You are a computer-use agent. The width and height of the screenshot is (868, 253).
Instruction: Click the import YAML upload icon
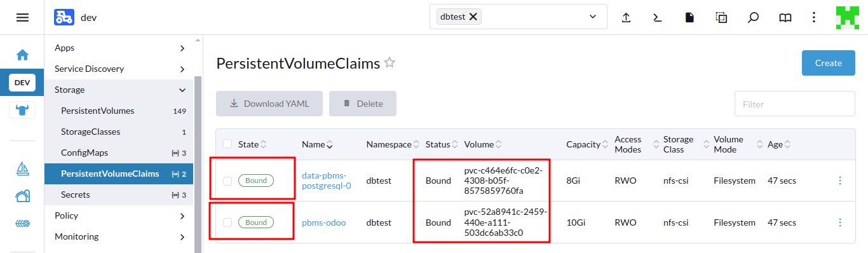[x=626, y=17]
